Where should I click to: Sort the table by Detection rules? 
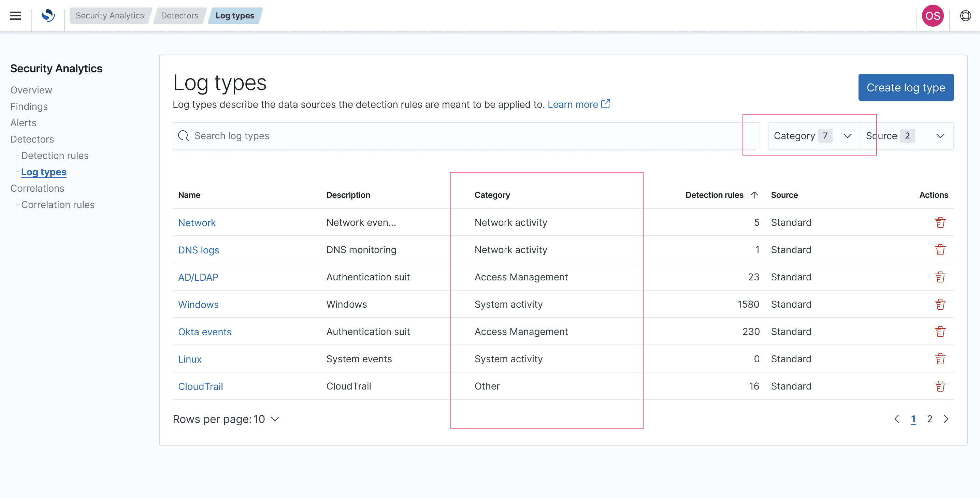tap(715, 195)
